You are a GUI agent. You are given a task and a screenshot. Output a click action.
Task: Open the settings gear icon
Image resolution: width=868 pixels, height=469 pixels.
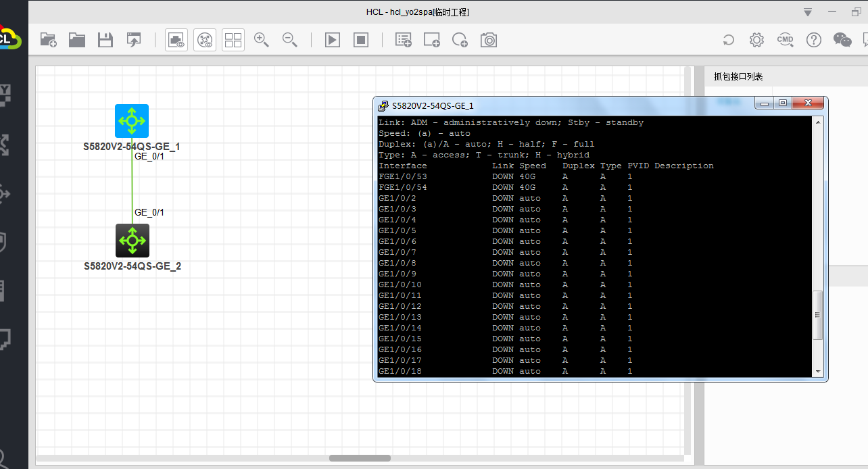click(x=756, y=40)
